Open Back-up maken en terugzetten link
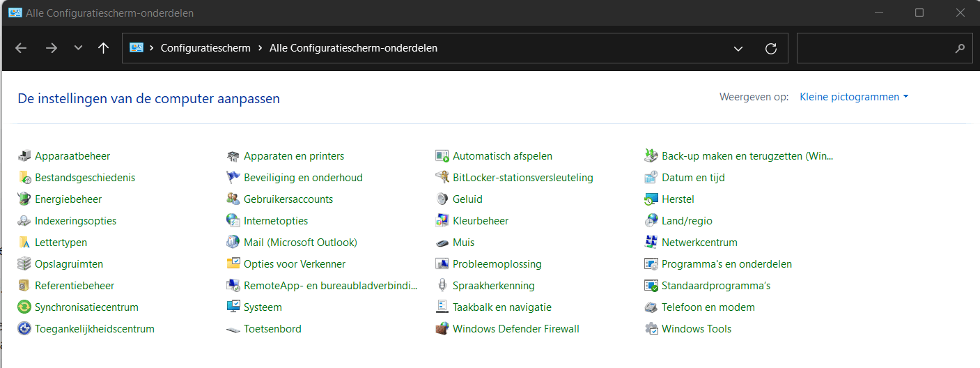The image size is (980, 368). [747, 156]
